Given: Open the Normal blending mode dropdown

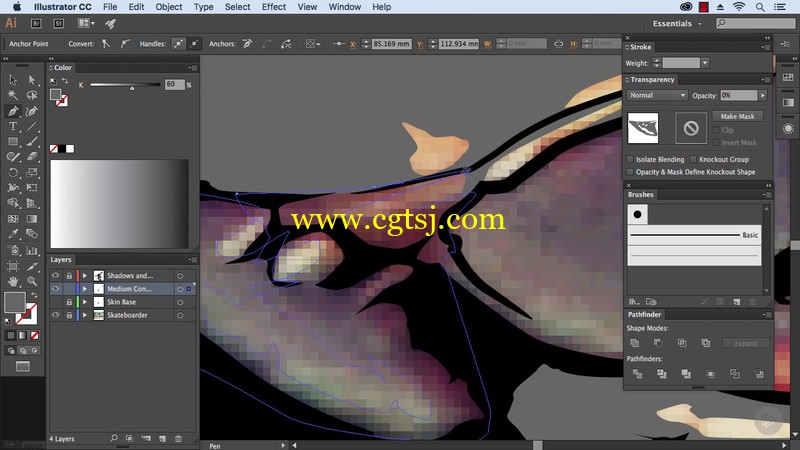Looking at the screenshot, I should 657,95.
